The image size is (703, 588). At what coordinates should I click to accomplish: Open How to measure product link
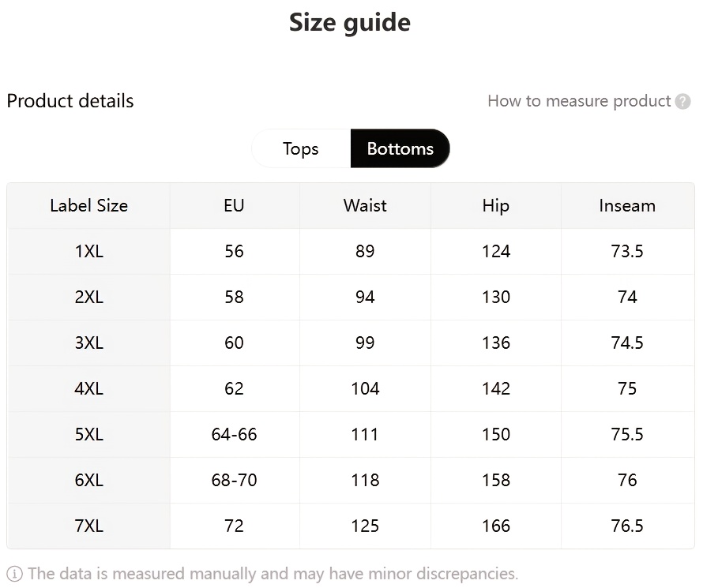click(579, 101)
